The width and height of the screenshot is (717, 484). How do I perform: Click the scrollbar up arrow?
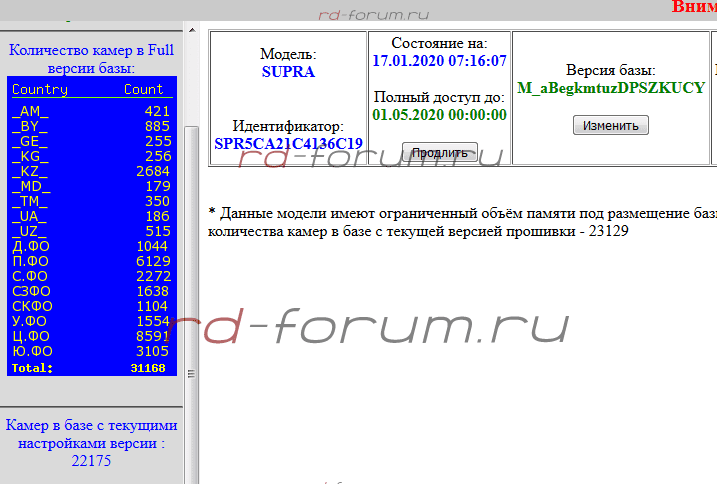coord(192,30)
